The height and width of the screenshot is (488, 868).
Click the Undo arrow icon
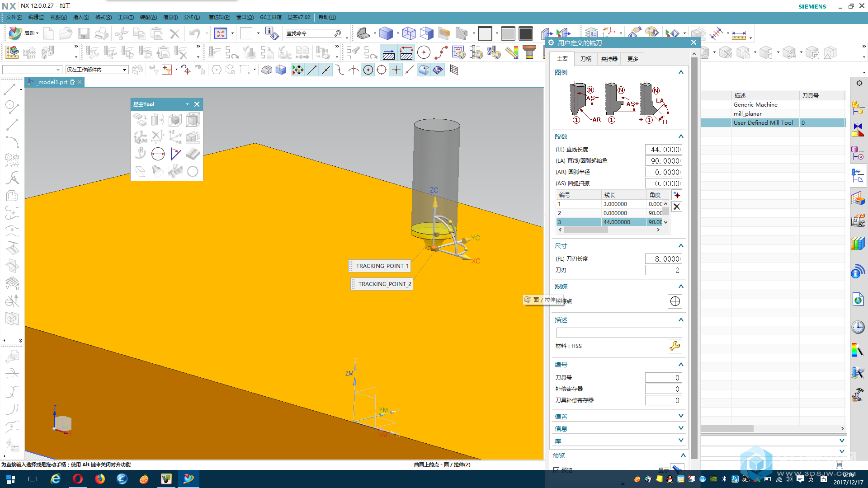(x=195, y=33)
